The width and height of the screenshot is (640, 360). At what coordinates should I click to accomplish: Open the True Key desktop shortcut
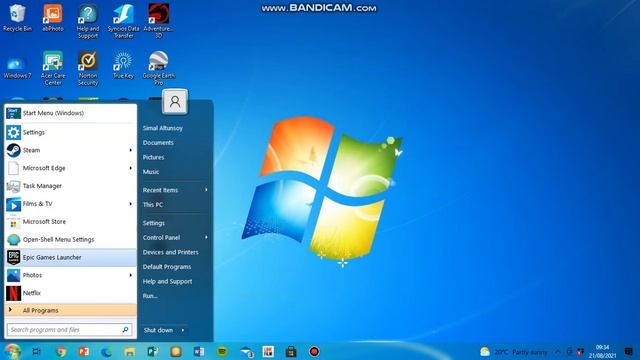coord(123,65)
